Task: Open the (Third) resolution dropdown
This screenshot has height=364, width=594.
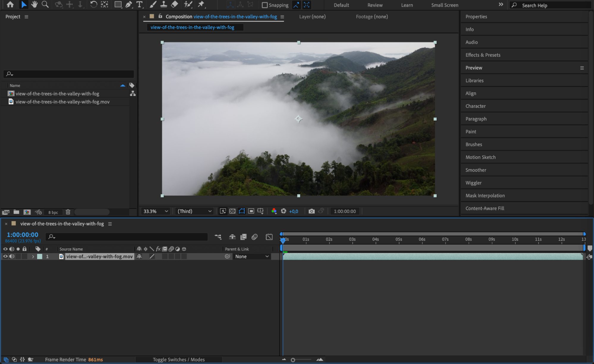Action: point(195,211)
